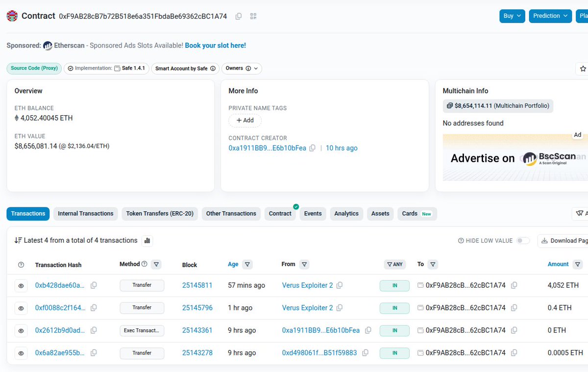Click the Exec Transact... method label
Viewport: 588px width, 372px height.
[142, 330]
